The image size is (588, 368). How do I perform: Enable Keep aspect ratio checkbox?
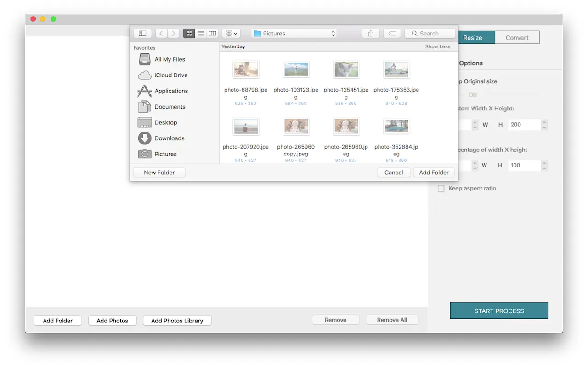tap(441, 189)
